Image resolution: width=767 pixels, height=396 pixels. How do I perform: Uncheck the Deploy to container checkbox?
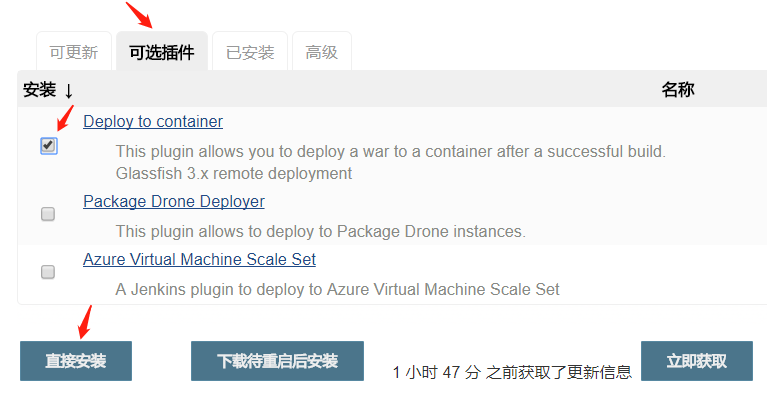click(x=48, y=146)
